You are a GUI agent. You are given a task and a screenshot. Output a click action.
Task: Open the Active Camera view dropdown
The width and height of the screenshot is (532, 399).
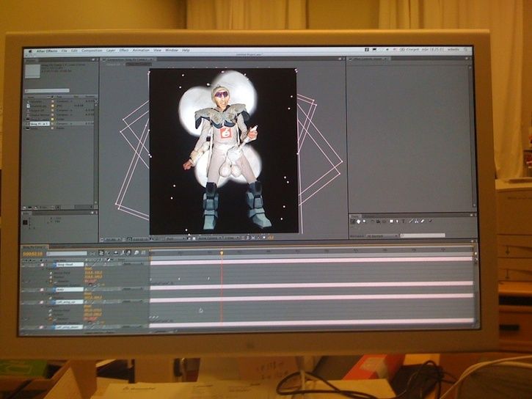coord(208,238)
